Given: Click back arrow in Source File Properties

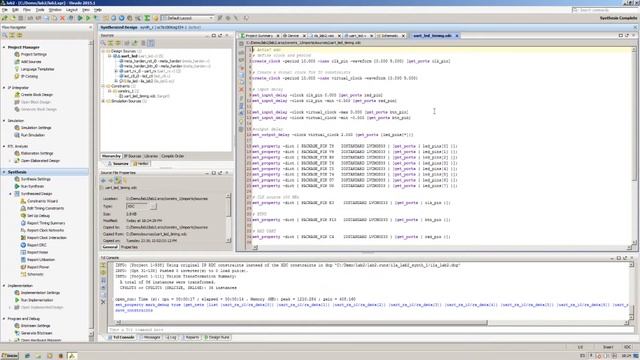Looking at the screenshot, I should (x=103, y=180).
